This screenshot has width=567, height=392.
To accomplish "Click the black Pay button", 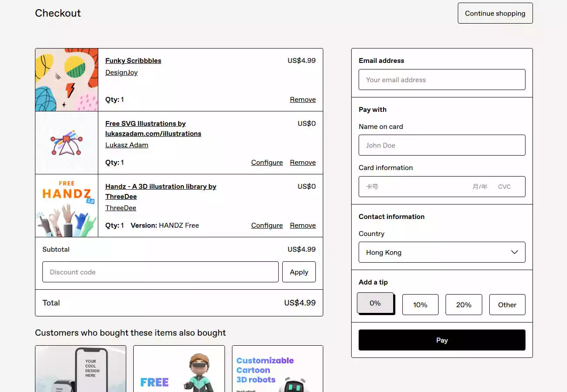I will coord(442,340).
